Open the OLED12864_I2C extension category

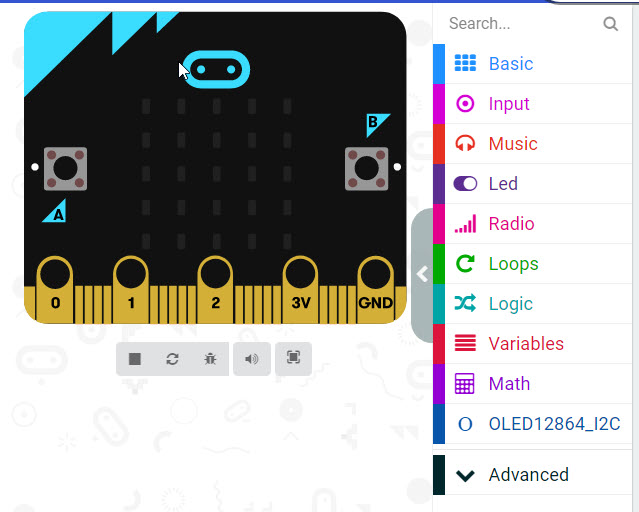[532, 424]
